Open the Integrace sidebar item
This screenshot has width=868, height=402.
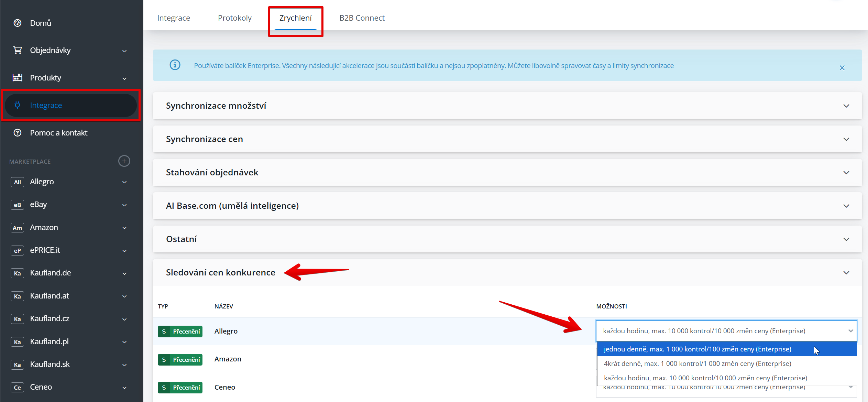(x=70, y=105)
